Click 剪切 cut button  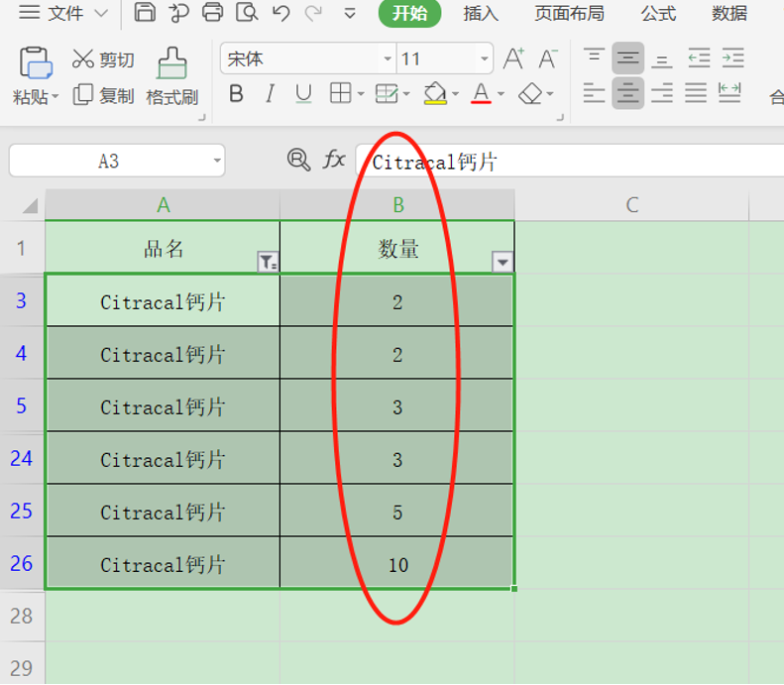coord(103,59)
